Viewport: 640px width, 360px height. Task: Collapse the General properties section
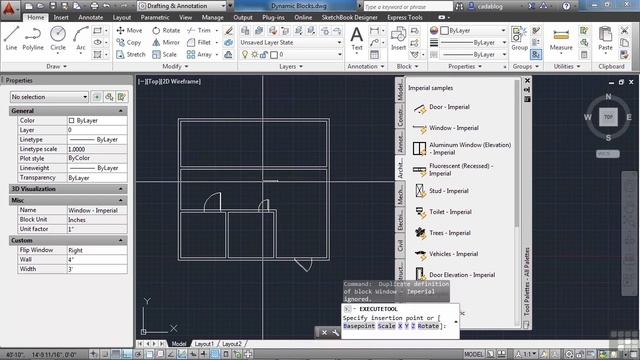pos(120,111)
